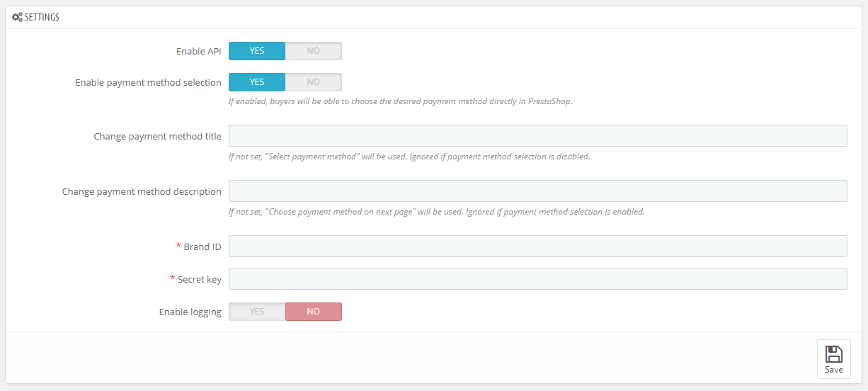The width and height of the screenshot is (868, 391).
Task: Save the settings form
Action: tap(834, 359)
